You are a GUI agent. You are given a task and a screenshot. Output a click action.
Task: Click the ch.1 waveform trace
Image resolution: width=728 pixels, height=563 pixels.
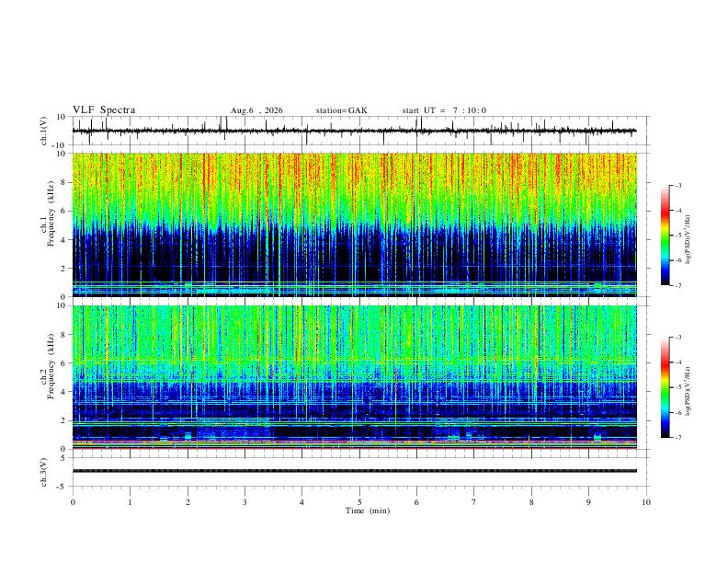click(x=354, y=131)
